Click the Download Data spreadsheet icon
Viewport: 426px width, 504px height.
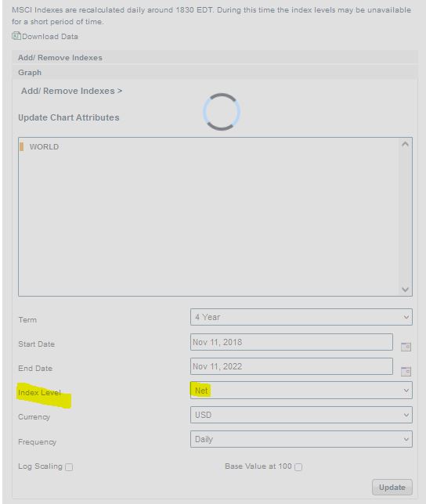(16, 36)
